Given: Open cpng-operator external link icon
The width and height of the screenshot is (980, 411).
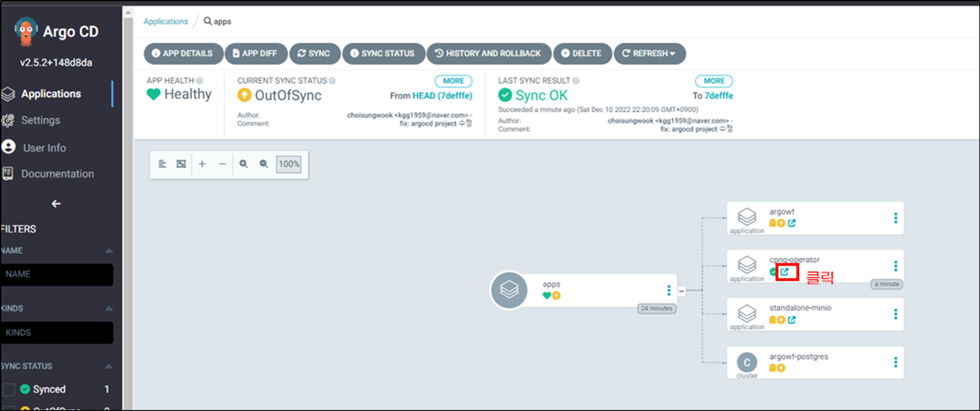Looking at the screenshot, I should tap(784, 271).
